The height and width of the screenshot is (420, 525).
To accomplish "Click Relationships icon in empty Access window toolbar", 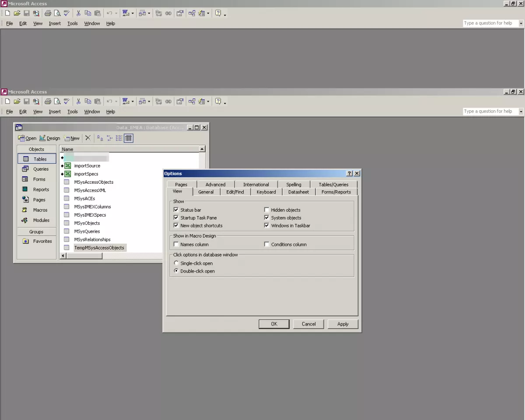I will tap(192, 13).
